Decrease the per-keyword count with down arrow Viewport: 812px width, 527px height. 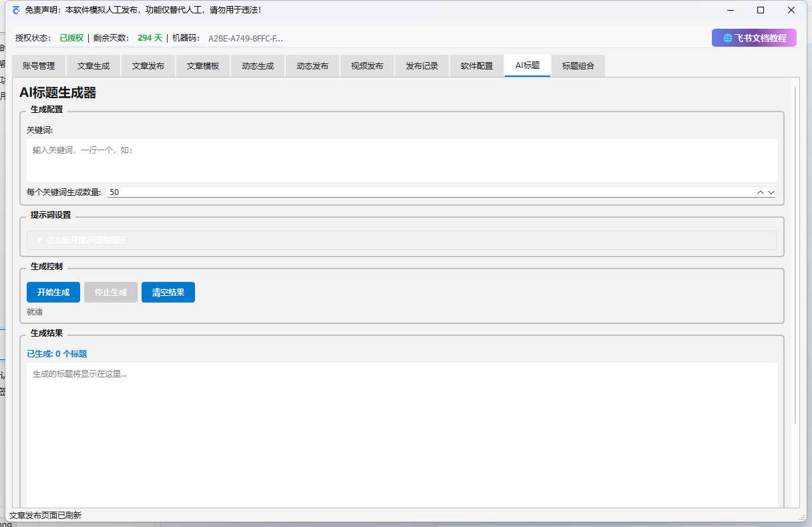pos(771,192)
